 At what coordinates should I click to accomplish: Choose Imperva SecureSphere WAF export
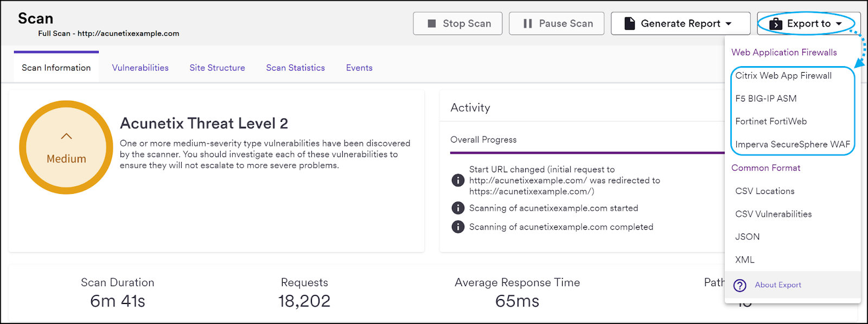coord(793,145)
